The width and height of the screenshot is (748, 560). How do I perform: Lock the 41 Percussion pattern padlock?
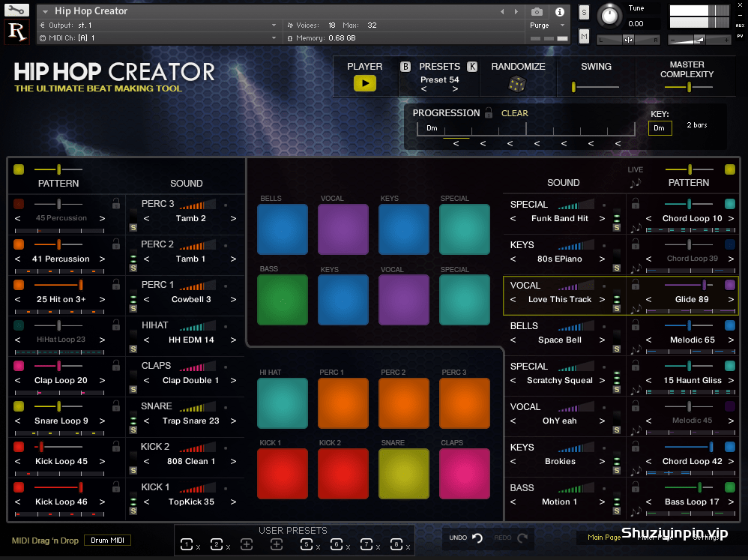[x=116, y=244]
